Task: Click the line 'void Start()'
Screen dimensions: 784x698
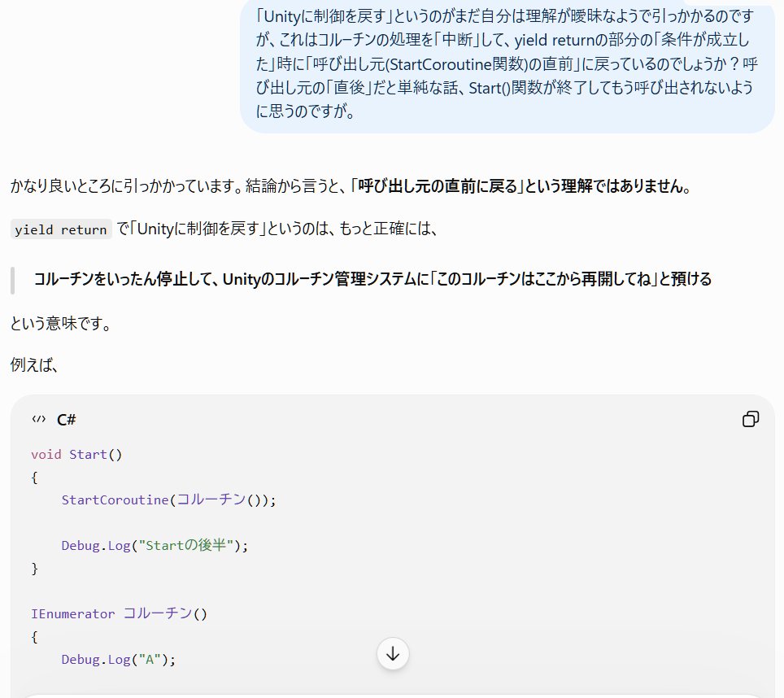Action: [x=76, y=455]
